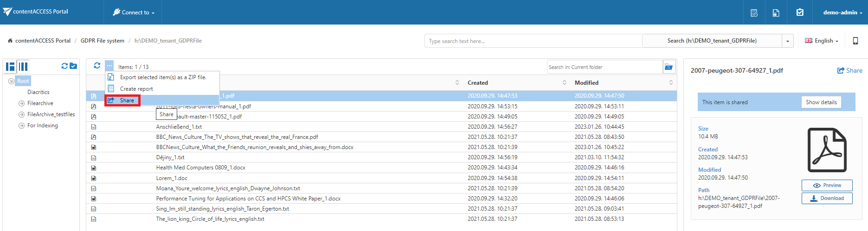Open the clipboard check tasks icon
Viewport: 868px width, 231px height.
(x=800, y=12)
